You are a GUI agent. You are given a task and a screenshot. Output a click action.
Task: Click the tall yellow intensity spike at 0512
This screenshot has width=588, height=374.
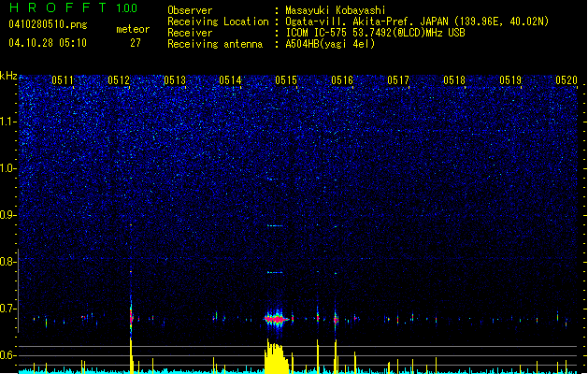131,355
